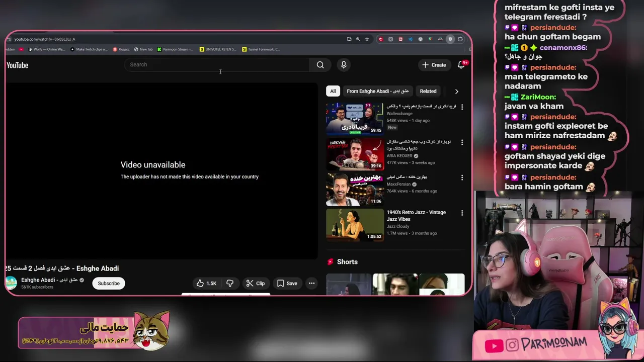The height and width of the screenshot is (362, 644).
Task: Open the Parimoon Stream bookmark
Action: click(175, 49)
